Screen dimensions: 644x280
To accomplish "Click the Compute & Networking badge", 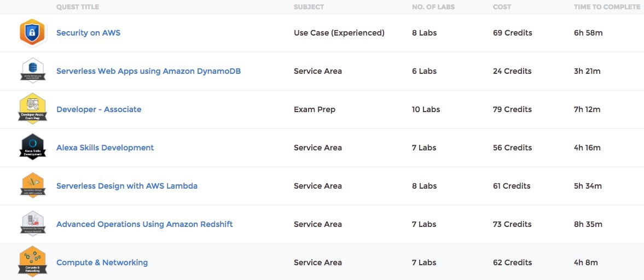I will 32,261.
